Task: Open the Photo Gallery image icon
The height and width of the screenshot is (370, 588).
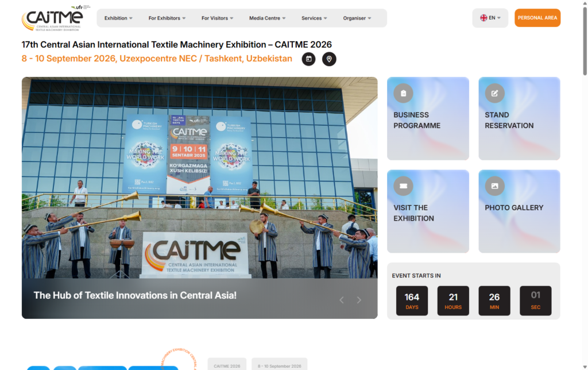Action: pyautogui.click(x=494, y=186)
